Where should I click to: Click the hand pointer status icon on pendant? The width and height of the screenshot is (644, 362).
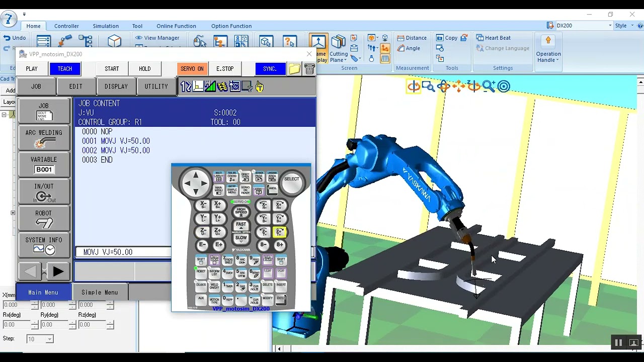click(x=260, y=86)
